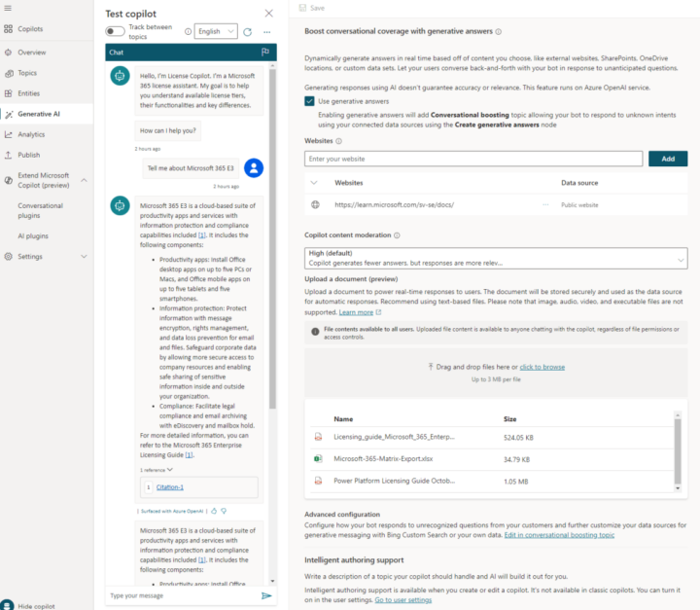The width and height of the screenshot is (700, 610).
Task: Click Hide copilot
Action: pyautogui.click(x=36, y=606)
